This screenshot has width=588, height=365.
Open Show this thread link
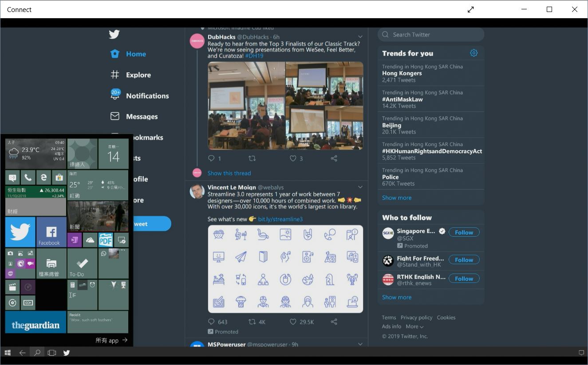pyautogui.click(x=229, y=173)
